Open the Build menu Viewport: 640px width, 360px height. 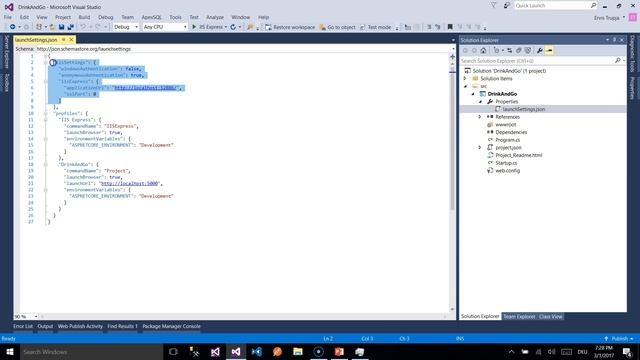coord(84,17)
